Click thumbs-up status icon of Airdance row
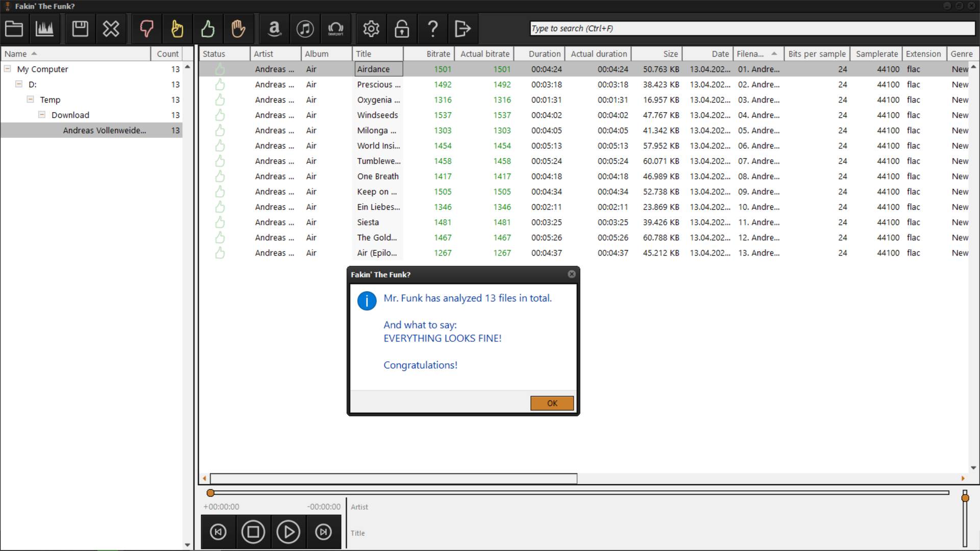The width and height of the screenshot is (980, 551). coord(220,69)
